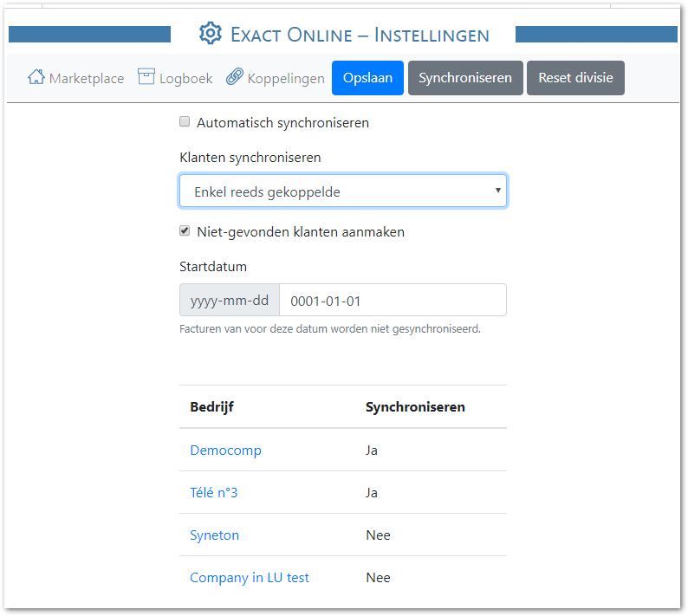
Task: Open the Company in LU test link
Action: pyautogui.click(x=250, y=578)
